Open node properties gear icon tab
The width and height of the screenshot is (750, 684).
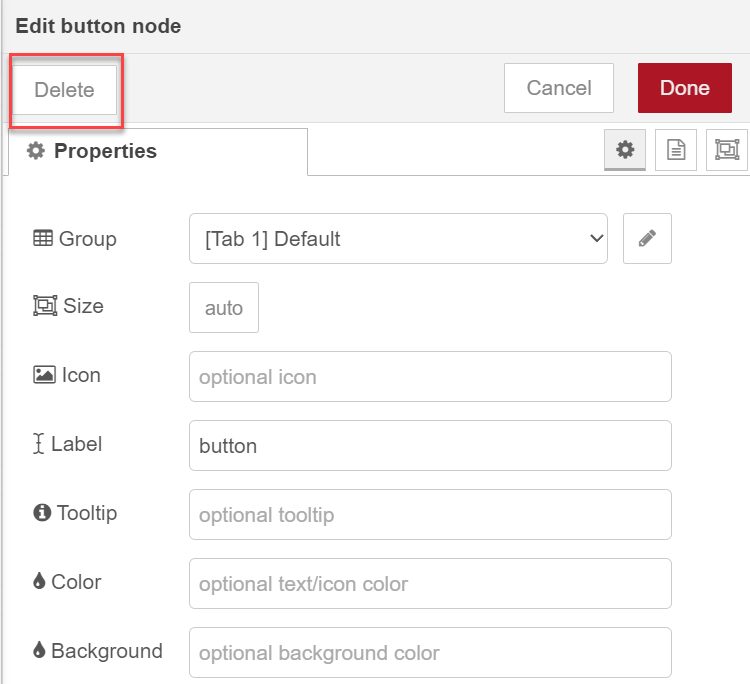(625, 150)
